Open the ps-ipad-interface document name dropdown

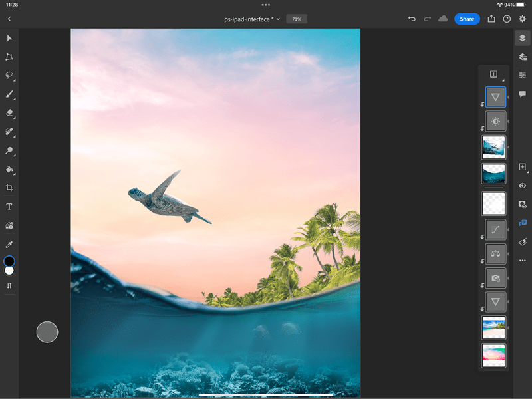252,19
